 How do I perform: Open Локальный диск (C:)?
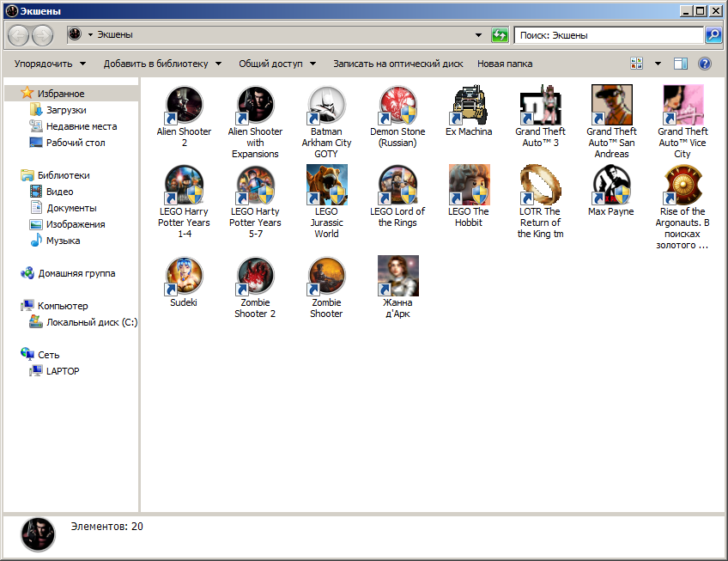tap(91, 322)
